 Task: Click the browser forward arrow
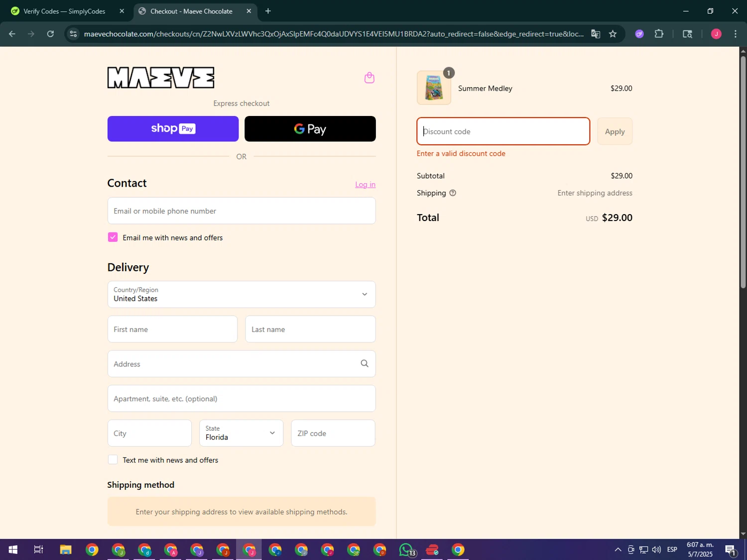pyautogui.click(x=31, y=34)
